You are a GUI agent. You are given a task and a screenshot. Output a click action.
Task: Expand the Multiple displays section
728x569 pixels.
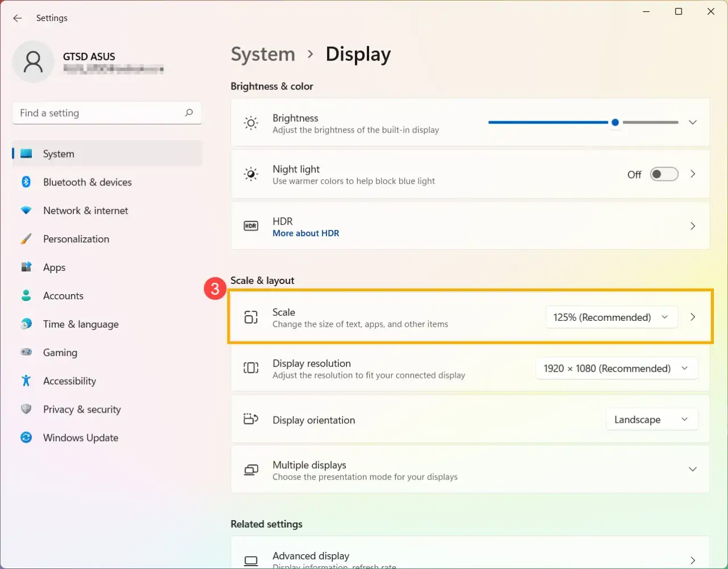pos(693,469)
